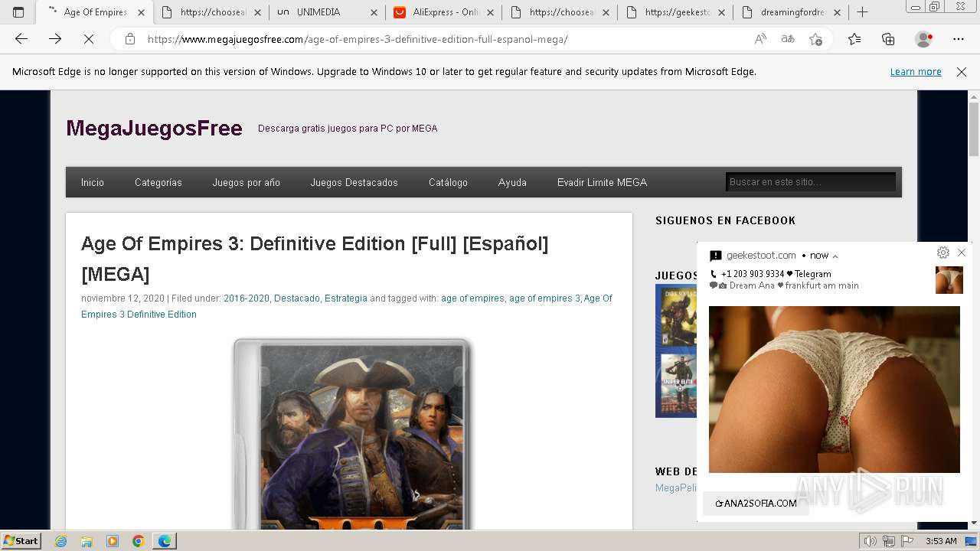Close the UNIMEDIA tab
The height and width of the screenshot is (551, 980).
click(x=374, y=12)
